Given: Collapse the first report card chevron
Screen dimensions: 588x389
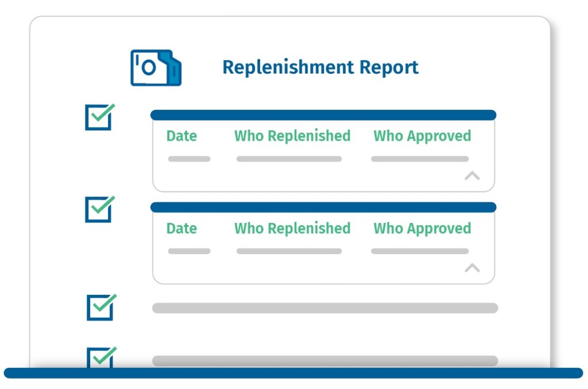Looking at the screenshot, I should point(472,175).
